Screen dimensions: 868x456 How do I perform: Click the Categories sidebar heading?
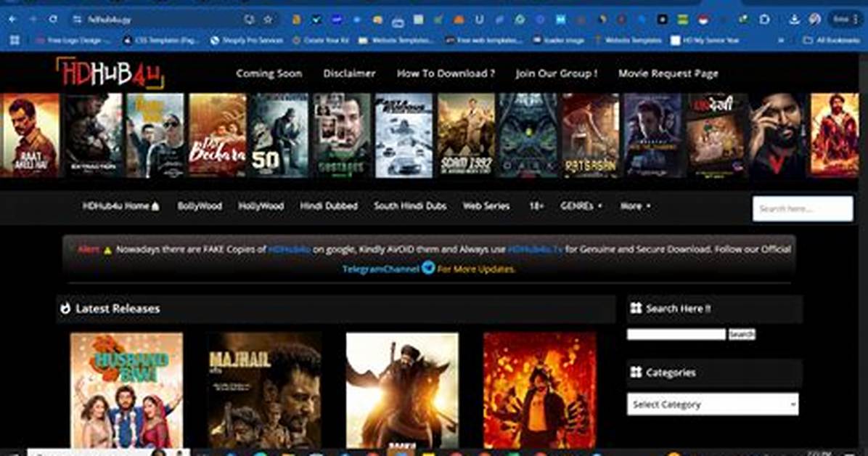pyautogui.click(x=671, y=373)
